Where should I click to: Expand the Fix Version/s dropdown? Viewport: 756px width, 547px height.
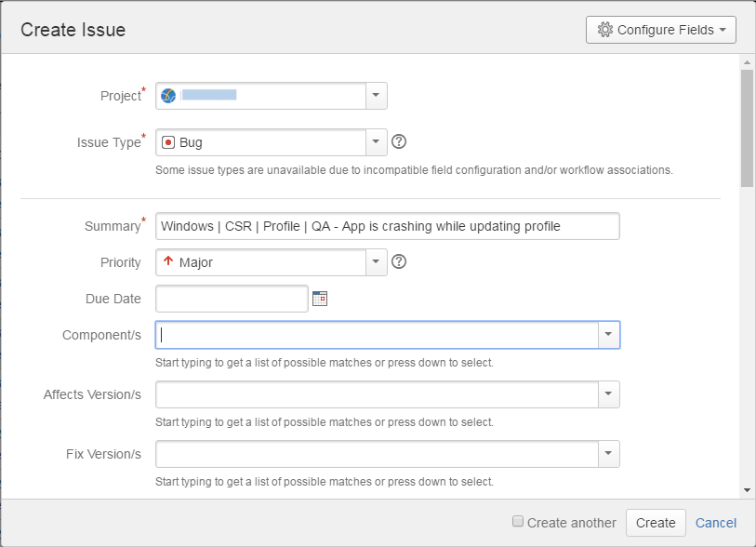tap(608, 454)
